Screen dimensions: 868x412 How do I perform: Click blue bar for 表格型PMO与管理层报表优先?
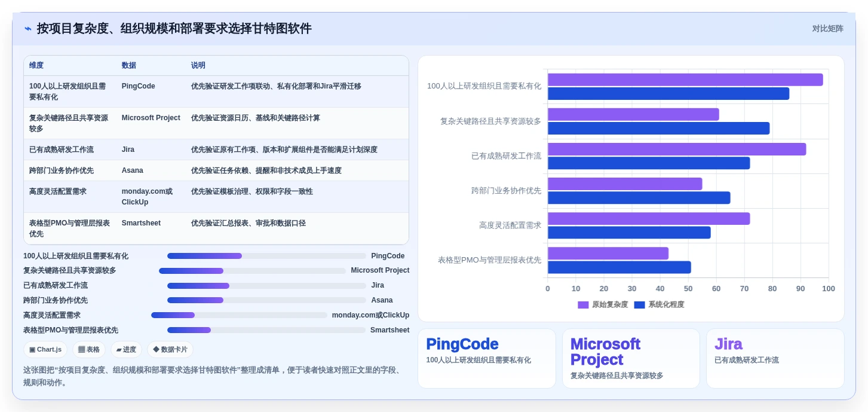click(x=619, y=267)
